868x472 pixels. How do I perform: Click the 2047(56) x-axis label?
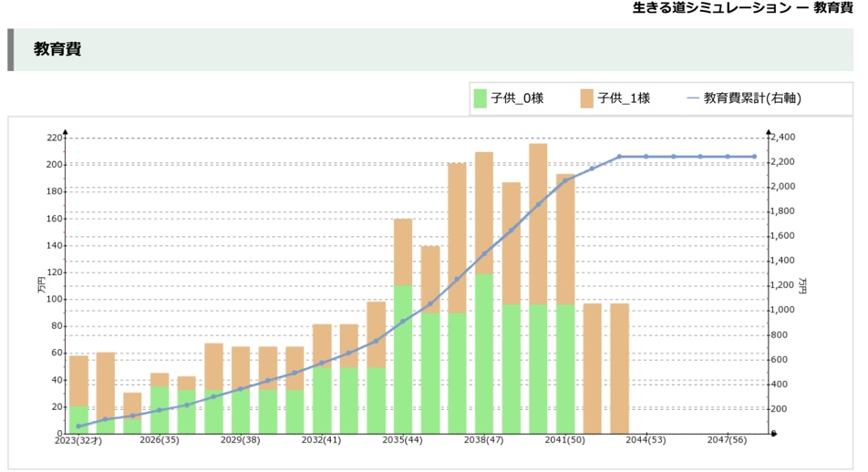tap(727, 440)
